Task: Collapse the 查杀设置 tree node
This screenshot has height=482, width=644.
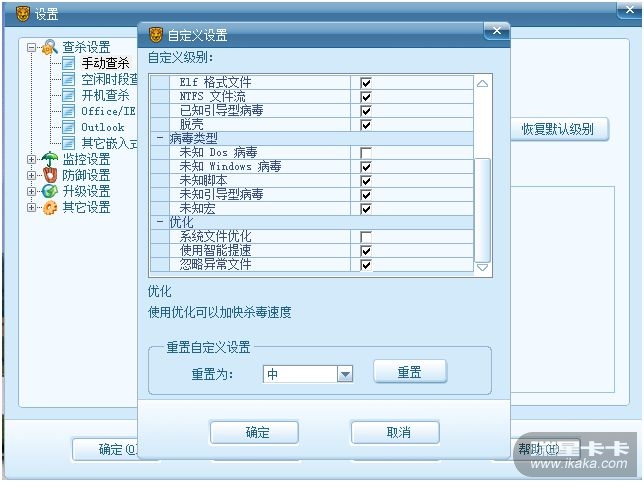Action: 32,47
